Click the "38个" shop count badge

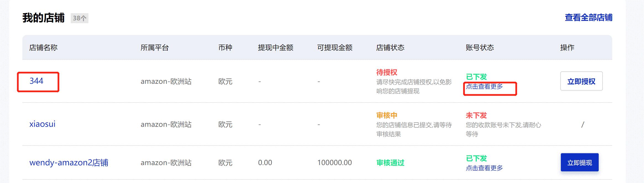click(79, 18)
